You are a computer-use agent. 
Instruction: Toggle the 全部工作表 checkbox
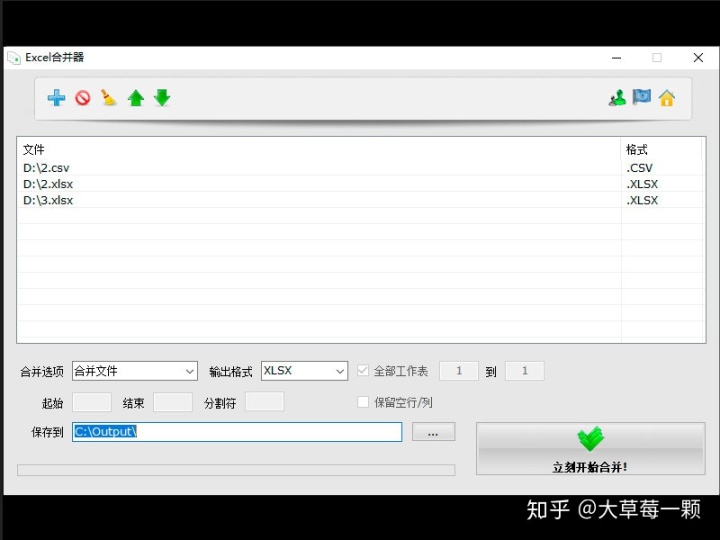coord(363,371)
